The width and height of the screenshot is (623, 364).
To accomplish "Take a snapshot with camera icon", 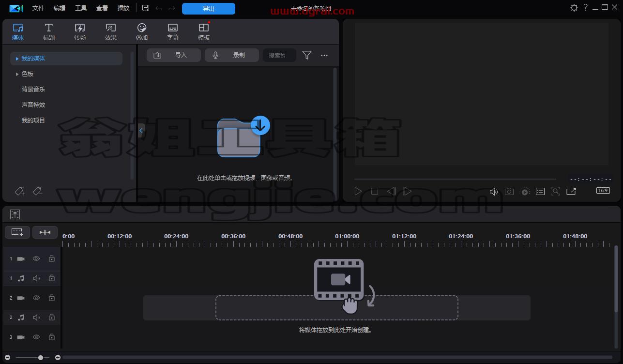I will 509,192.
